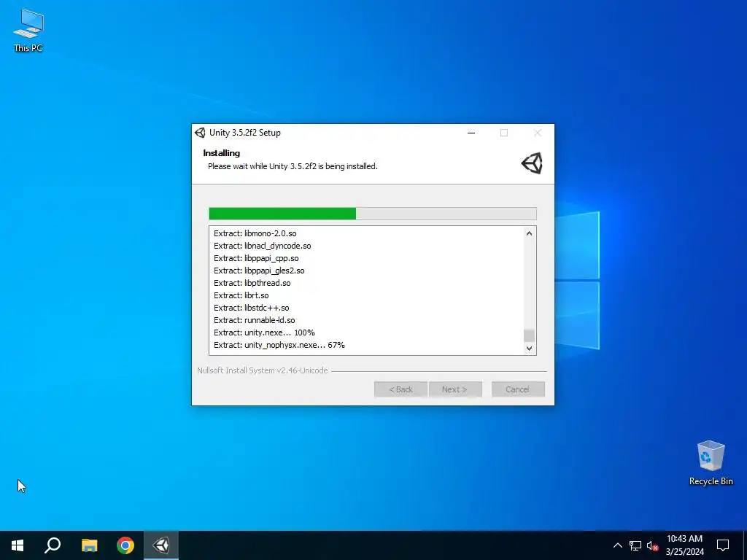Select Unity Setup taskbar button
Viewport: 747px width, 560px height.
pyautogui.click(x=161, y=545)
